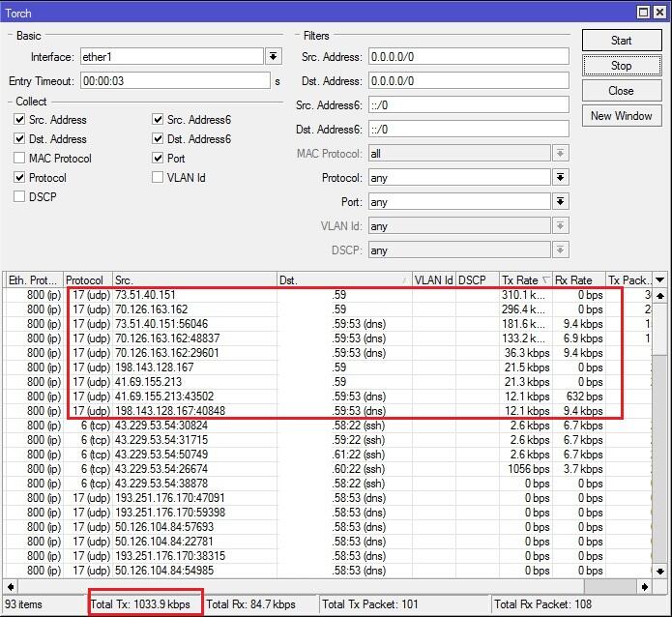This screenshot has width=672, height=617.
Task: Click the Protocol column header
Action: click(87, 279)
